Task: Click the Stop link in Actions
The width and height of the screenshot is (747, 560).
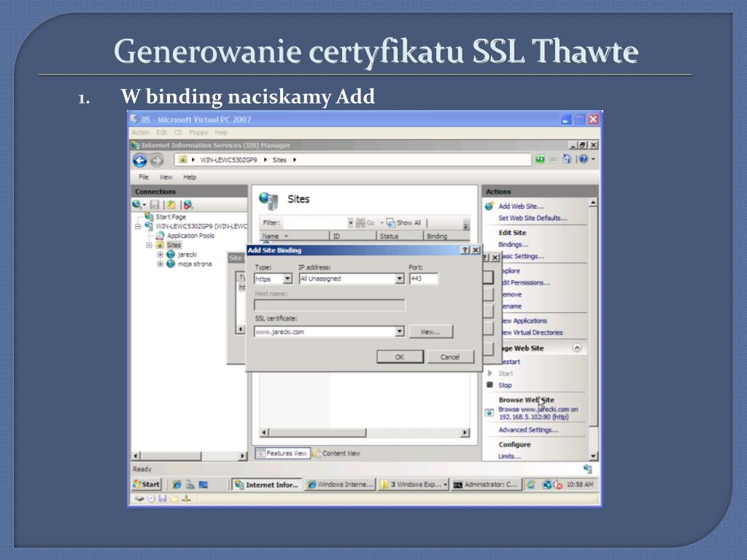Action: [x=505, y=385]
